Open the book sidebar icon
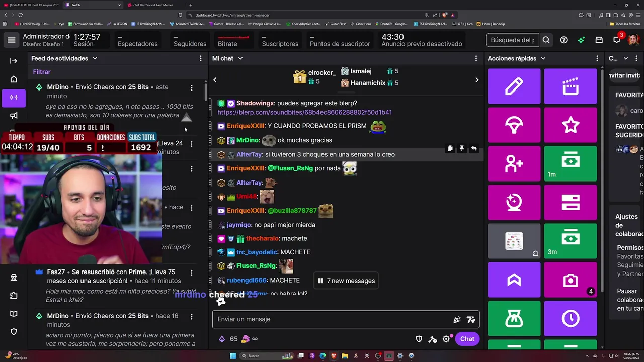Screen dimensions: 644x362 14,314
